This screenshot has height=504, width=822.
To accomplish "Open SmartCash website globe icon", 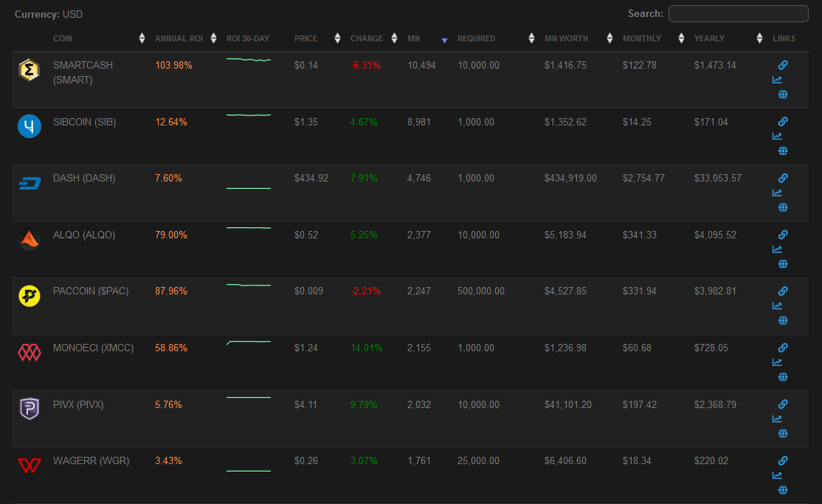I will [x=783, y=94].
